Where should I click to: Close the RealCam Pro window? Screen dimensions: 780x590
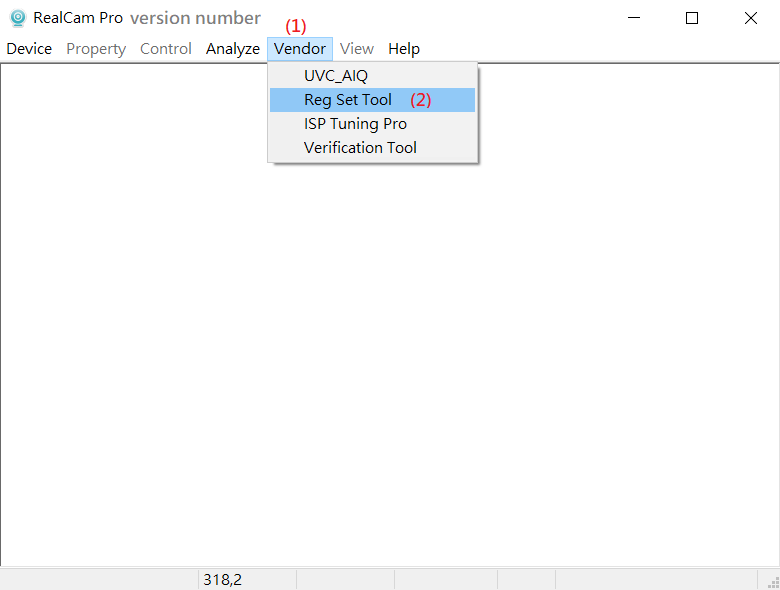[750, 18]
